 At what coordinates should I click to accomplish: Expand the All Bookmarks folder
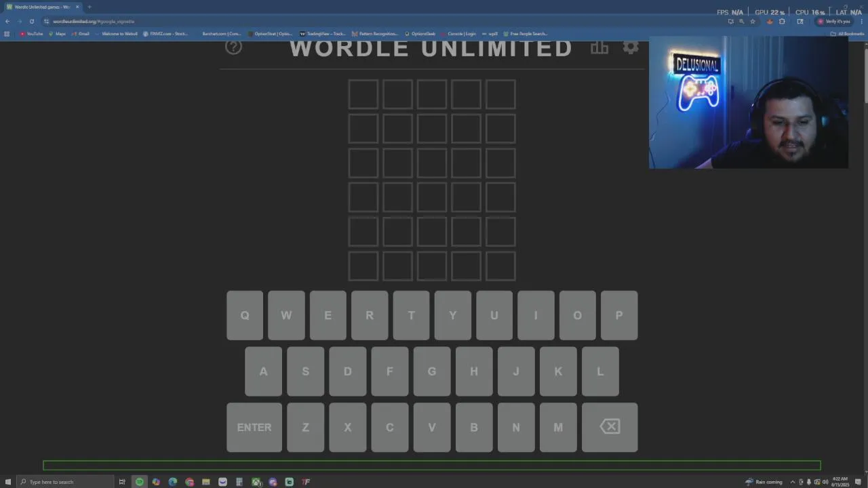[848, 34]
